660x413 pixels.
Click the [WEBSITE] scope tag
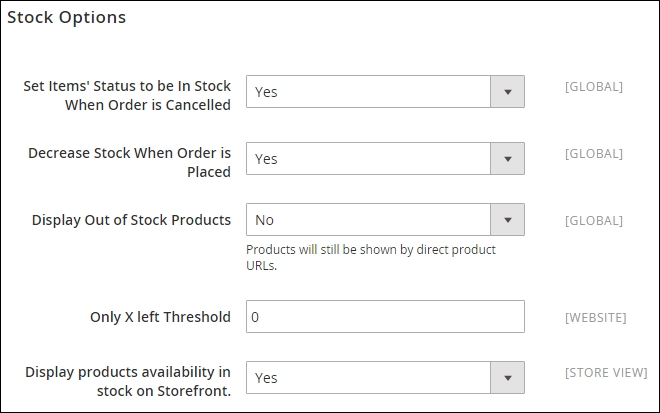595,317
